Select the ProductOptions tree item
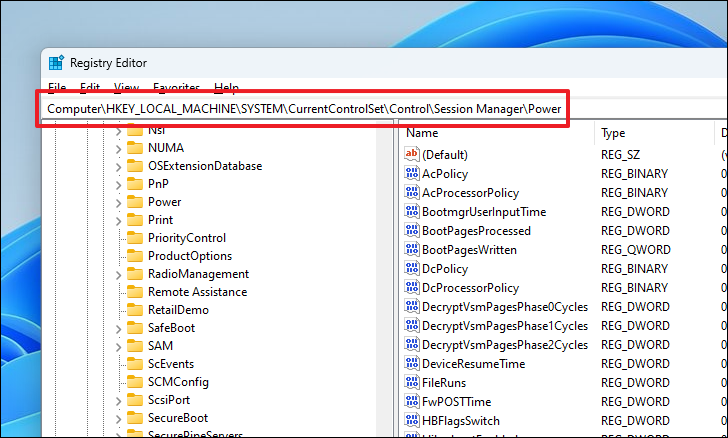The height and width of the screenshot is (438, 728). click(x=190, y=256)
